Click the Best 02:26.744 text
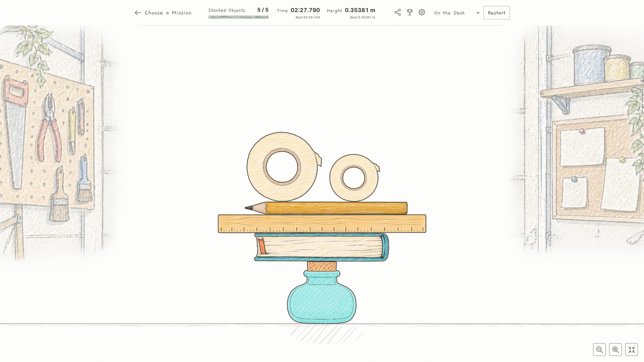This screenshot has height=362, width=644. 308,17
